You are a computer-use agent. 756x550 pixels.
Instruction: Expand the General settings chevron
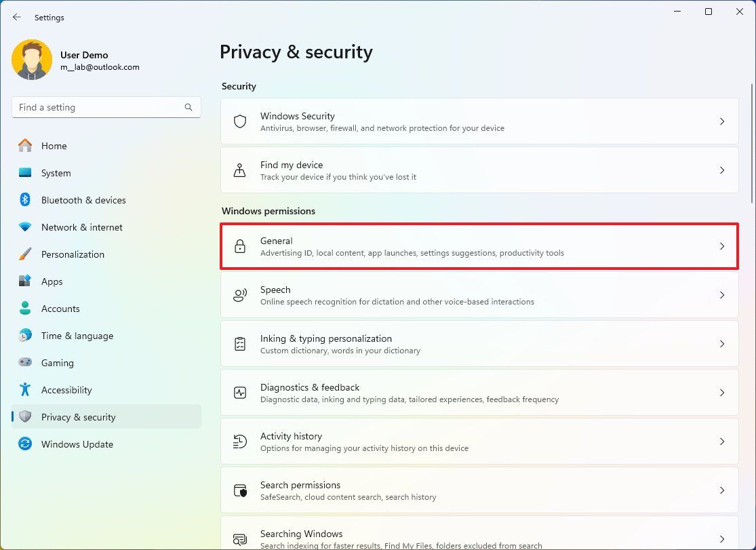click(x=721, y=246)
